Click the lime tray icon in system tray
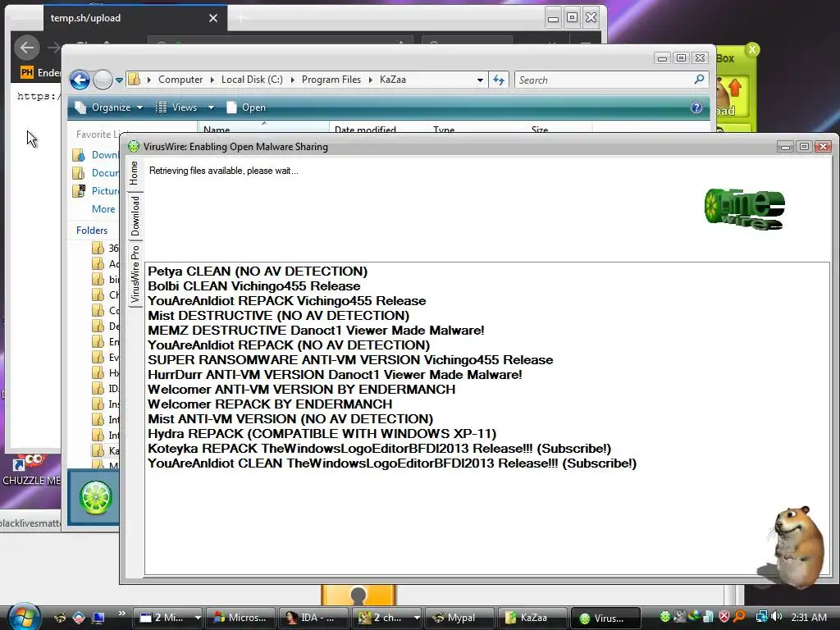Screen dimensions: 840x630 coord(664,617)
